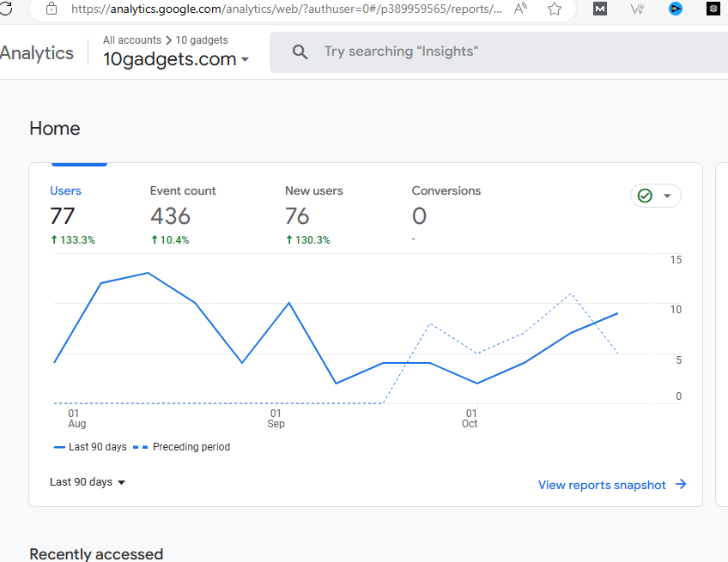Click the Users value 77

point(62,216)
